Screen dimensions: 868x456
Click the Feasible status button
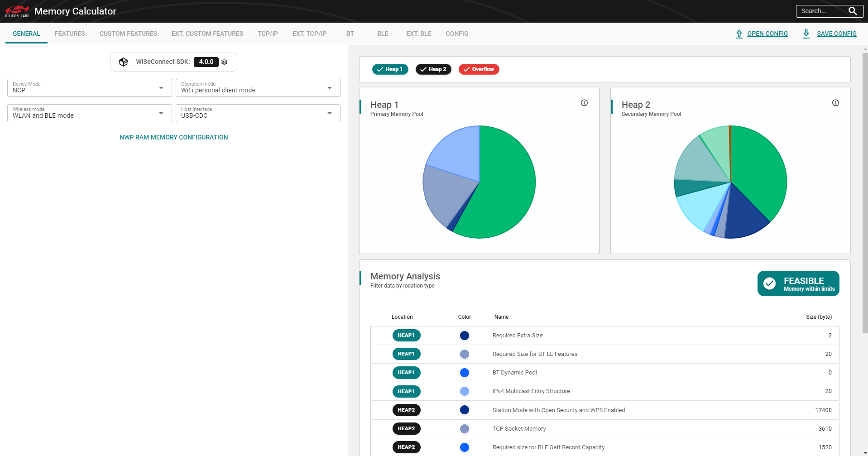[x=798, y=283]
